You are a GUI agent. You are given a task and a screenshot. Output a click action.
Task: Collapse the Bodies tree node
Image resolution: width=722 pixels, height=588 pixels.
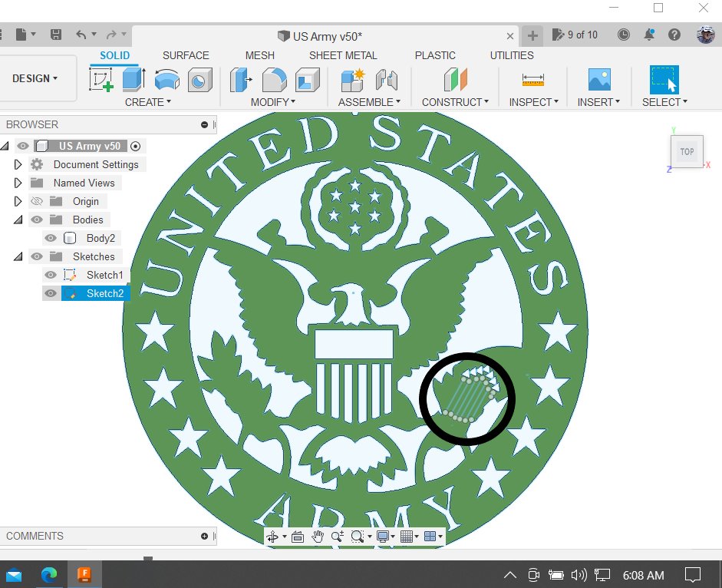(x=18, y=220)
